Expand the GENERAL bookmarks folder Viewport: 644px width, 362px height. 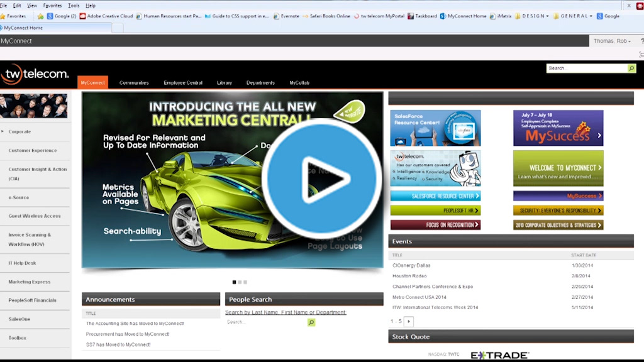[x=573, y=16]
